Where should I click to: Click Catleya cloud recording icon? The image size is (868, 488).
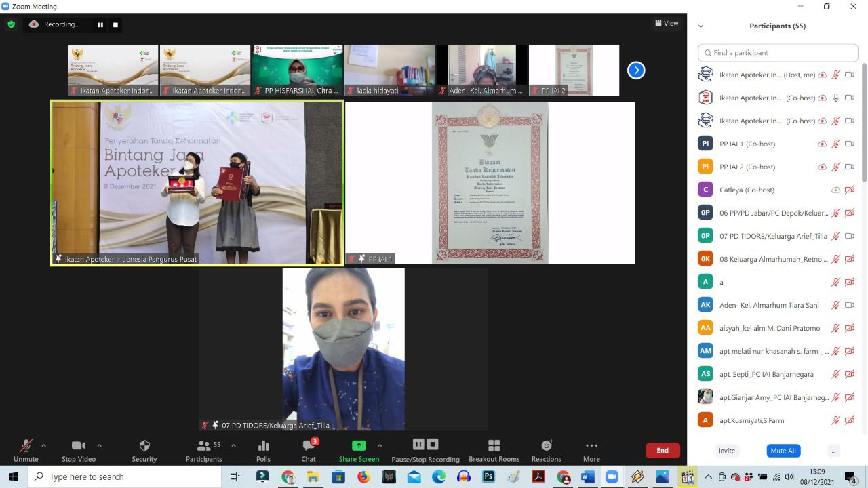pyautogui.click(x=835, y=190)
